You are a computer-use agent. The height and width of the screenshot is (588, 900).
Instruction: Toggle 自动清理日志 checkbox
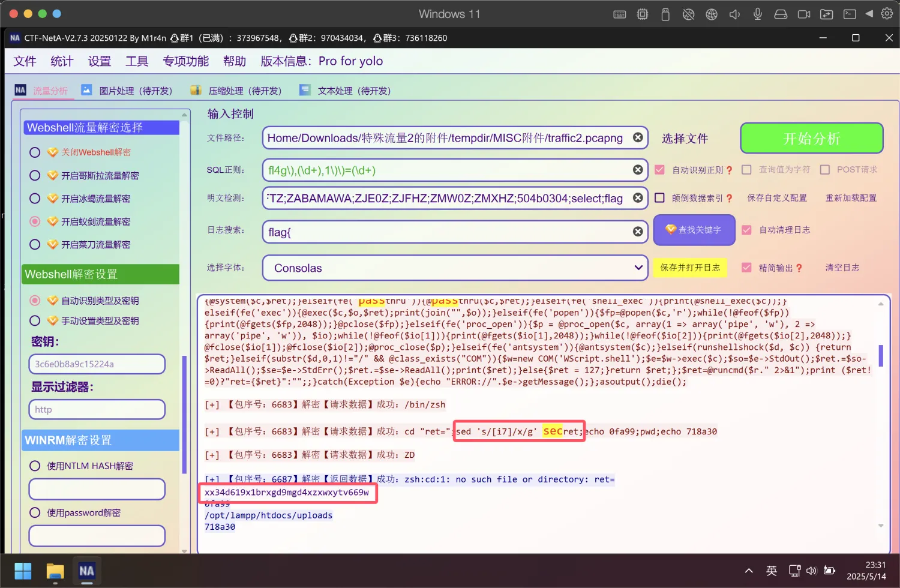coord(746,230)
